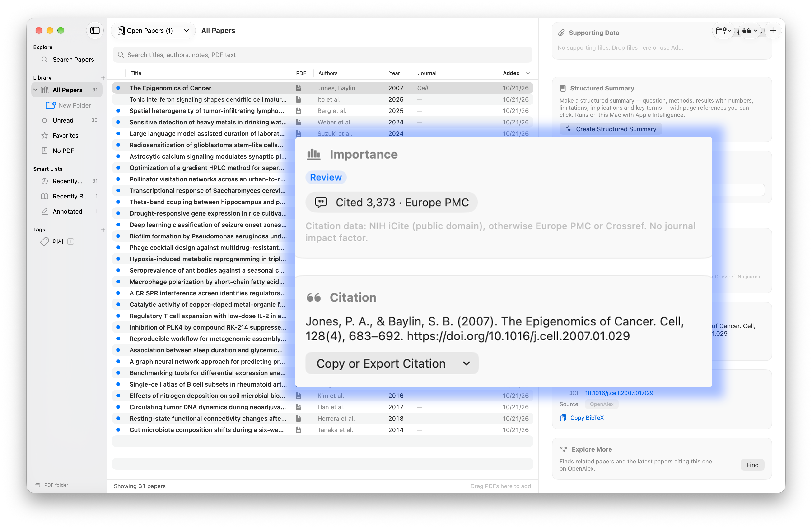Click the Find button under Explore More
This screenshot has width=812, height=528.
752,465
